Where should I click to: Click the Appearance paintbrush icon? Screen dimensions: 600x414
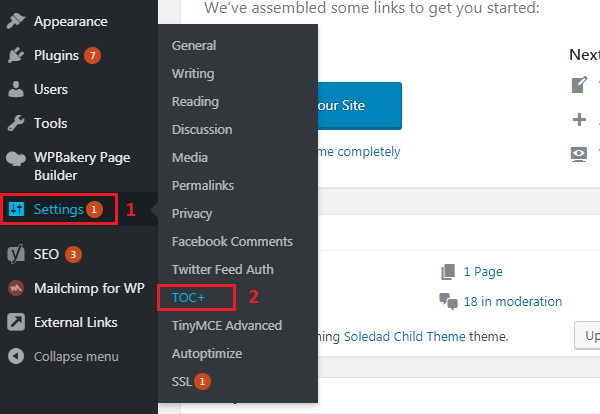click(x=15, y=21)
